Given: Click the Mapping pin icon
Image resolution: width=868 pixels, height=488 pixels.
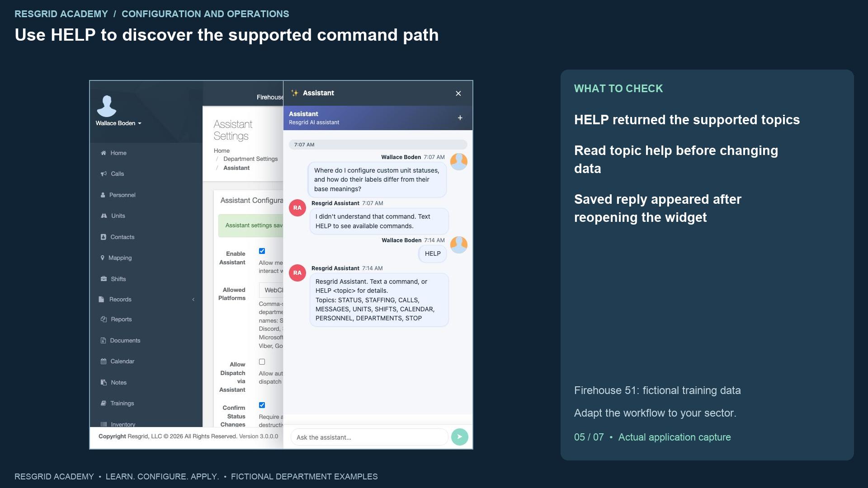Looking at the screenshot, I should (103, 258).
